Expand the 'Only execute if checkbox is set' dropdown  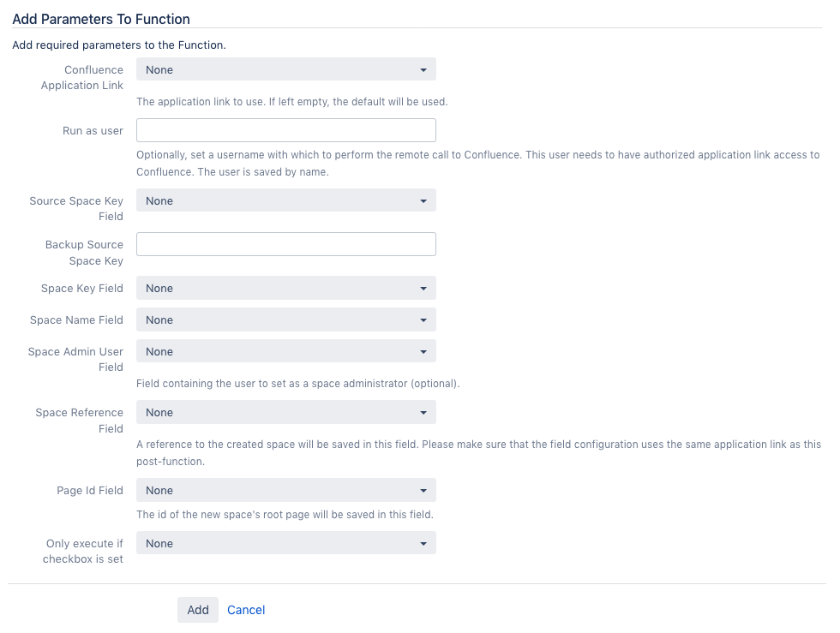pos(286,543)
